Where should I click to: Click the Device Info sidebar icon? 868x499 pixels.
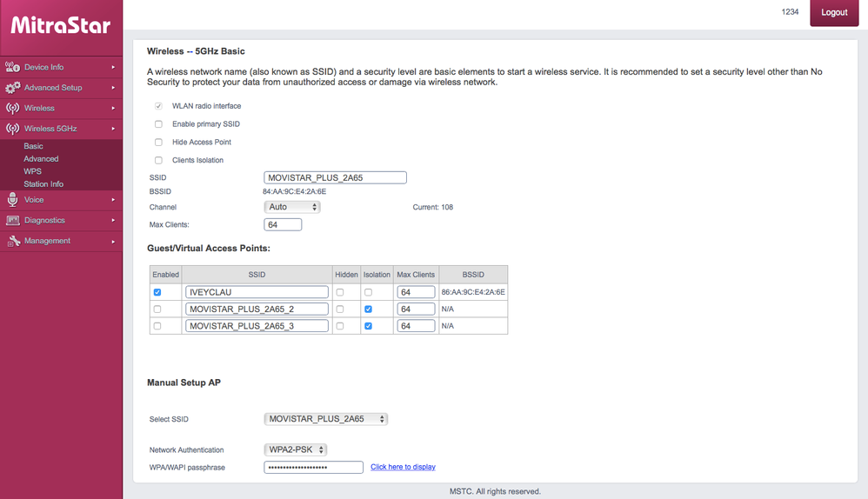(x=12, y=67)
